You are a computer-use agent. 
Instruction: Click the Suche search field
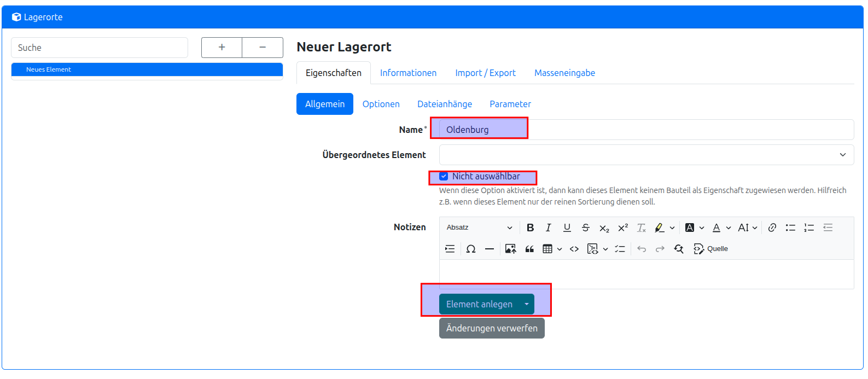pos(99,48)
